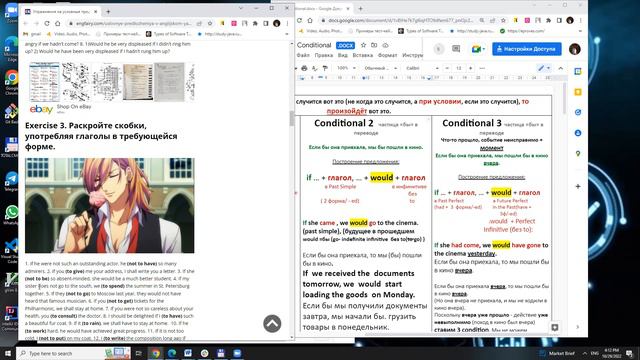640x360 pixels.
Task: Bookmark engfairy page with star icon
Action: click(x=210, y=23)
